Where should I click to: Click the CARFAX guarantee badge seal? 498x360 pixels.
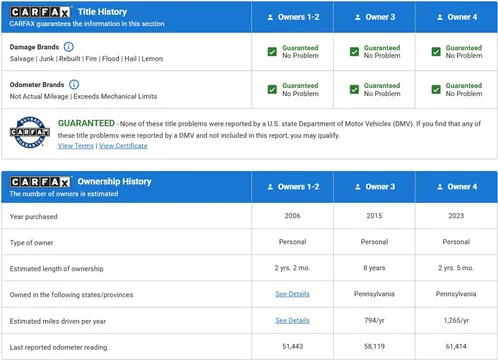click(x=30, y=132)
